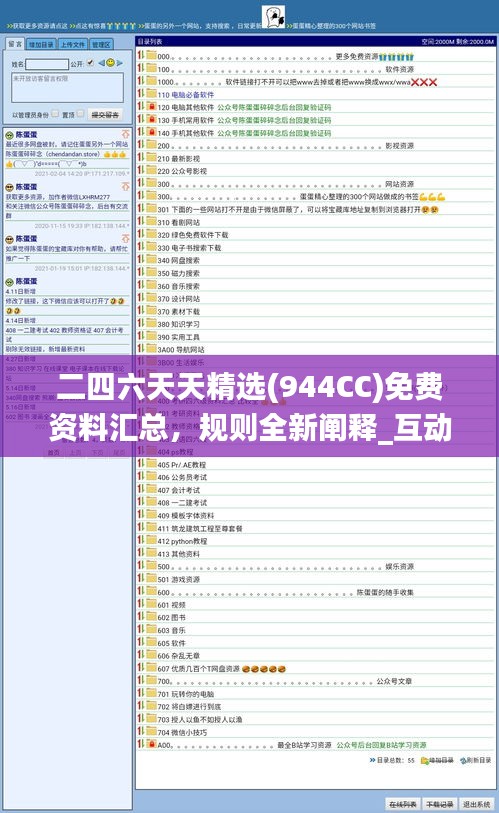Click the sort arrows icon for 210 最新影视
The image size is (499, 813).
(141, 158)
